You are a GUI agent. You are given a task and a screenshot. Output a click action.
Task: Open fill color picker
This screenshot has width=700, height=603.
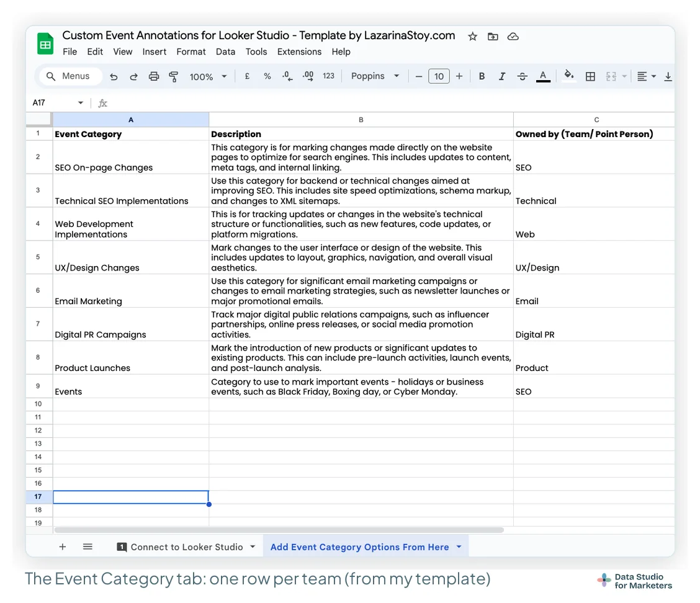click(x=568, y=76)
